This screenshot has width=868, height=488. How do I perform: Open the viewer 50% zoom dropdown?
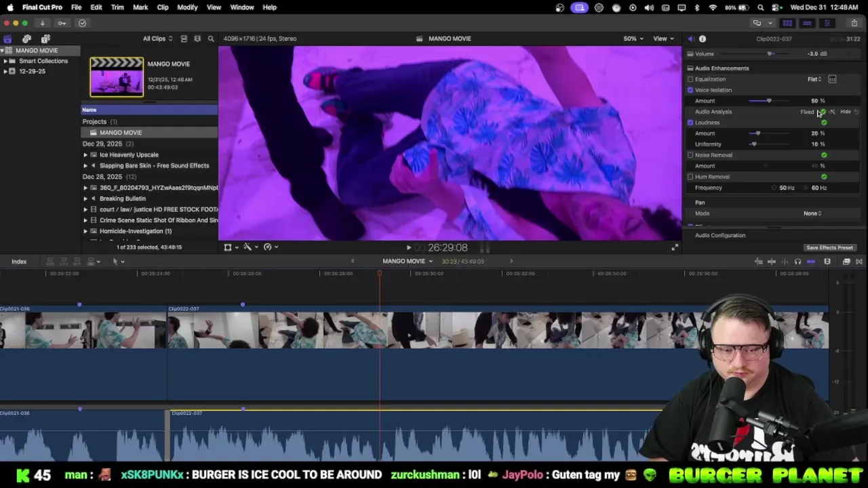pos(633,39)
